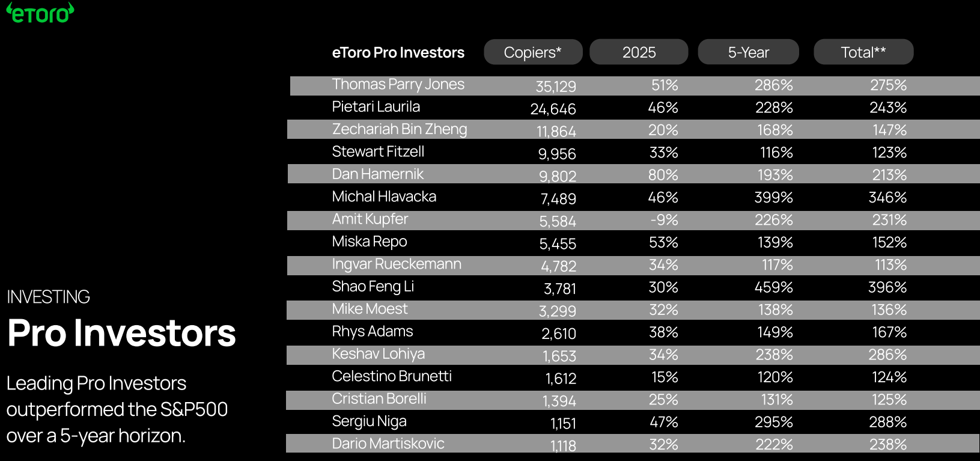Click Keshav Lohiya investor name
Viewport: 980px width, 461px height.
[378, 354]
